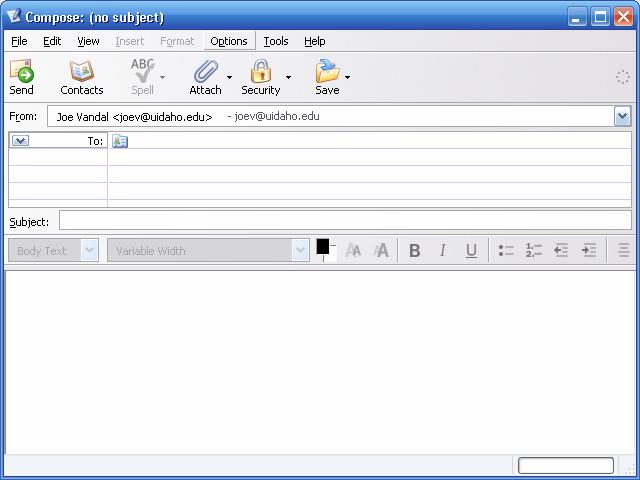This screenshot has width=640, height=480.
Task: Apply numbered list
Action: point(534,250)
